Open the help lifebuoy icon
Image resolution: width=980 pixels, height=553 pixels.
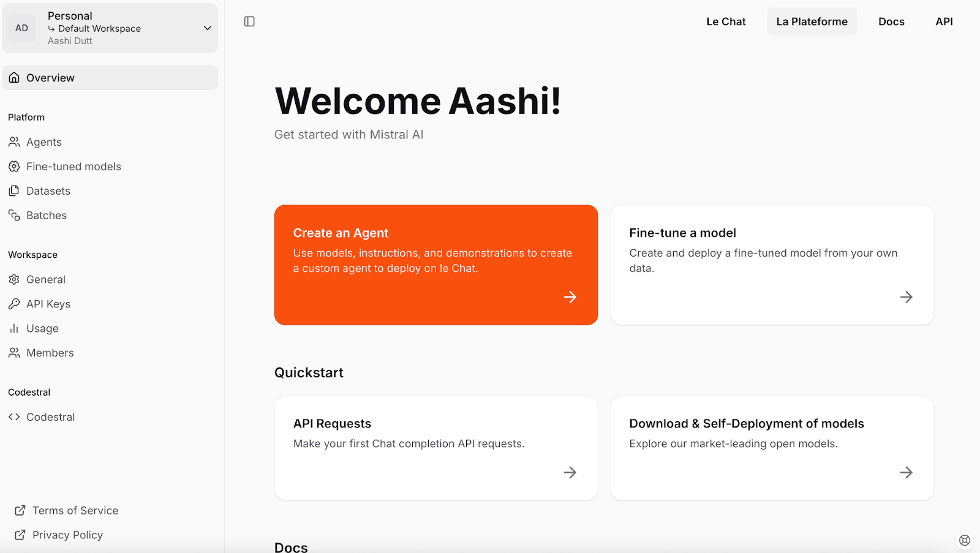[965, 540]
